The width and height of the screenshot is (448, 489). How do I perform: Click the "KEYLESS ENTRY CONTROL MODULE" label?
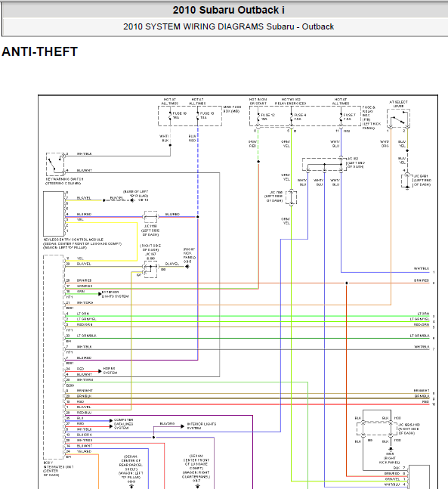click(82, 243)
